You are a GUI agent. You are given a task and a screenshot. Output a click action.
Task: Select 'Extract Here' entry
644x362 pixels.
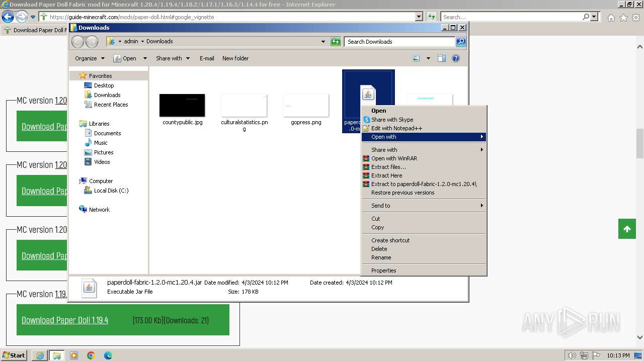(424, 175)
